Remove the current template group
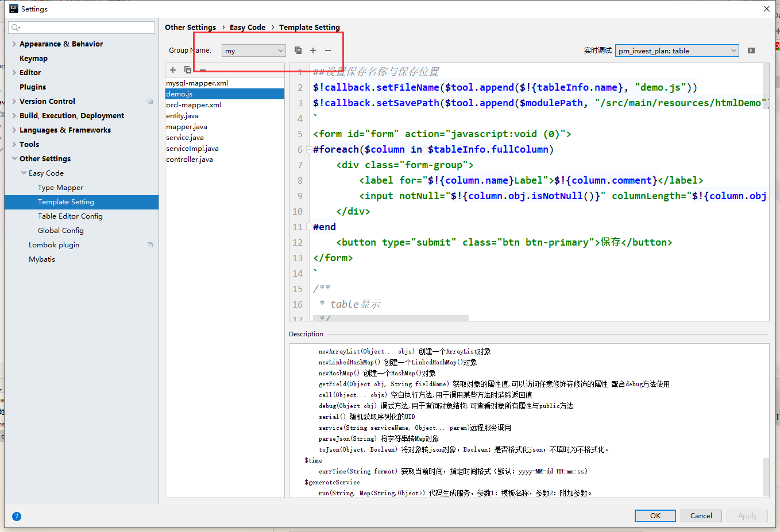 click(328, 51)
